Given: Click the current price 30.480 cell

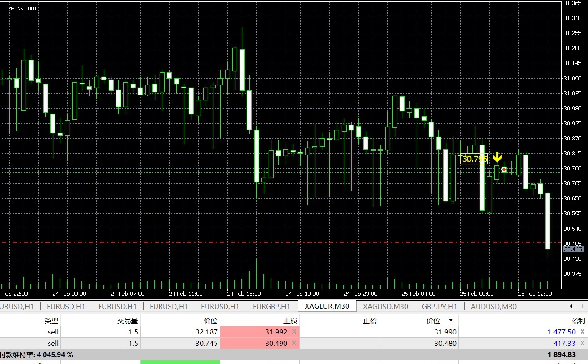Looking at the screenshot, I should (419, 344).
